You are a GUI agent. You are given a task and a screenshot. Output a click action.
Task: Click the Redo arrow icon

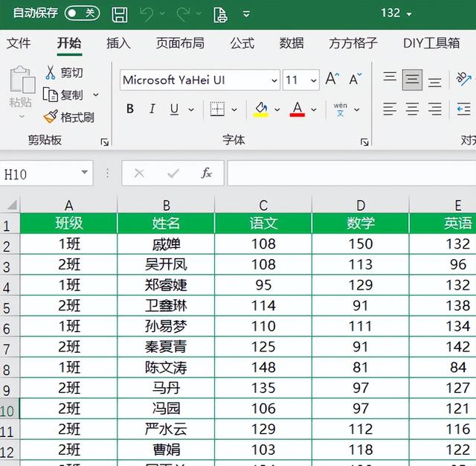tap(184, 14)
